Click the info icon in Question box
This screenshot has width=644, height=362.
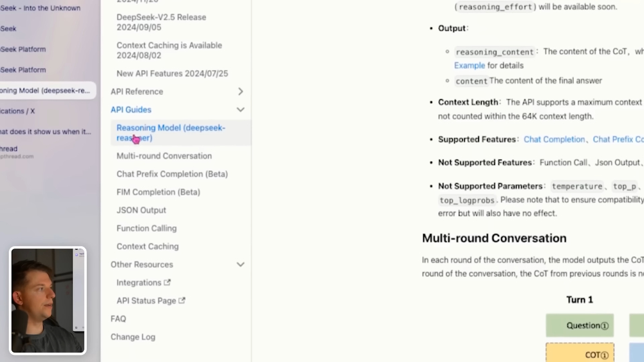point(605,326)
